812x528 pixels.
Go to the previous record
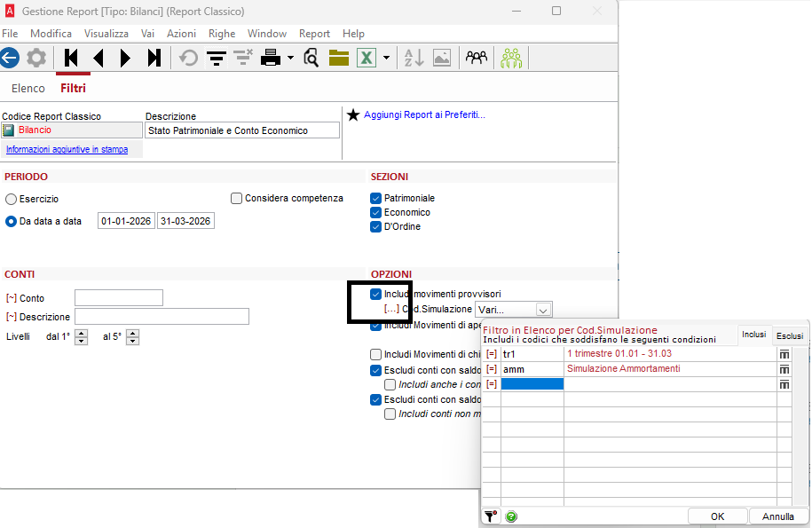click(99, 58)
